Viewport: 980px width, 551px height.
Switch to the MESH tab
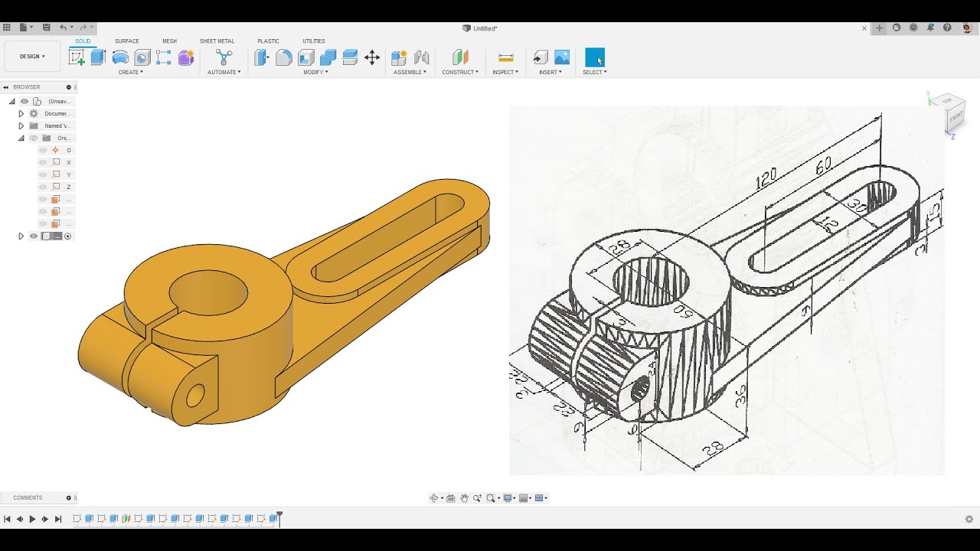coord(169,41)
